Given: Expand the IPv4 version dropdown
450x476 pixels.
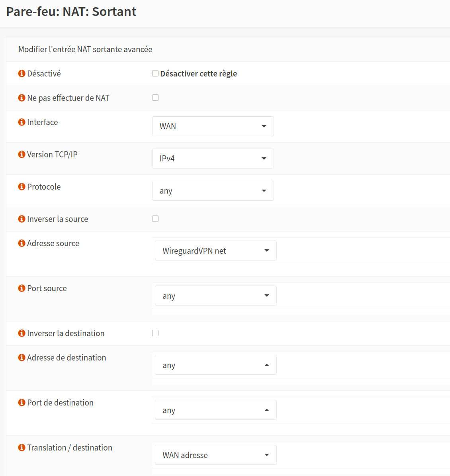Looking at the screenshot, I should [213, 159].
